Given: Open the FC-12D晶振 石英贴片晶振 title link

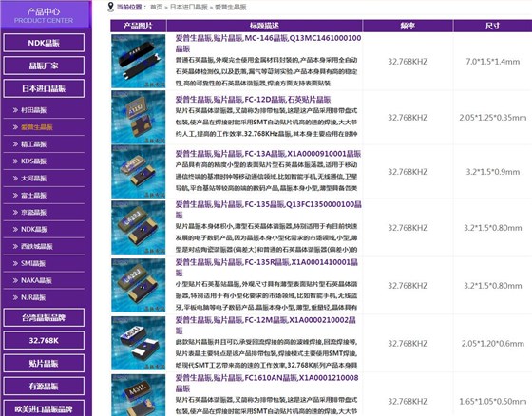Looking at the screenshot, I should [253, 100].
